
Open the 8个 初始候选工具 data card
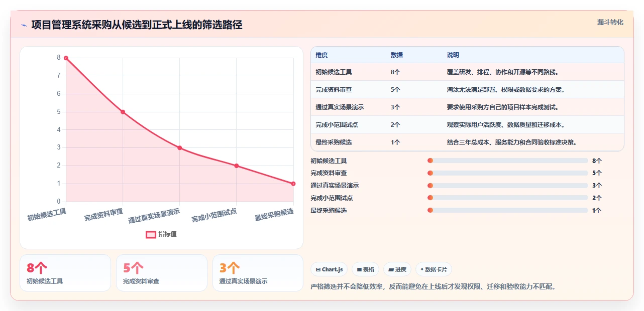(x=65, y=273)
